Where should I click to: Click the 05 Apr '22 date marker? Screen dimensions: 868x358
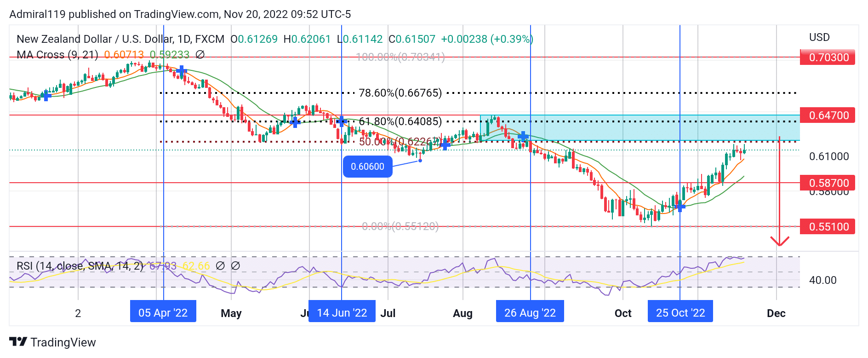pyautogui.click(x=163, y=312)
